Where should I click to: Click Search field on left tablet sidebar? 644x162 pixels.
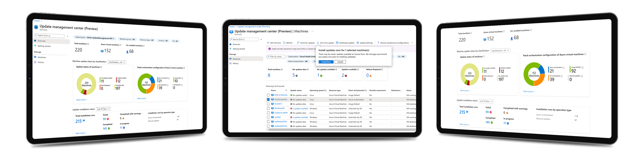pos(49,35)
